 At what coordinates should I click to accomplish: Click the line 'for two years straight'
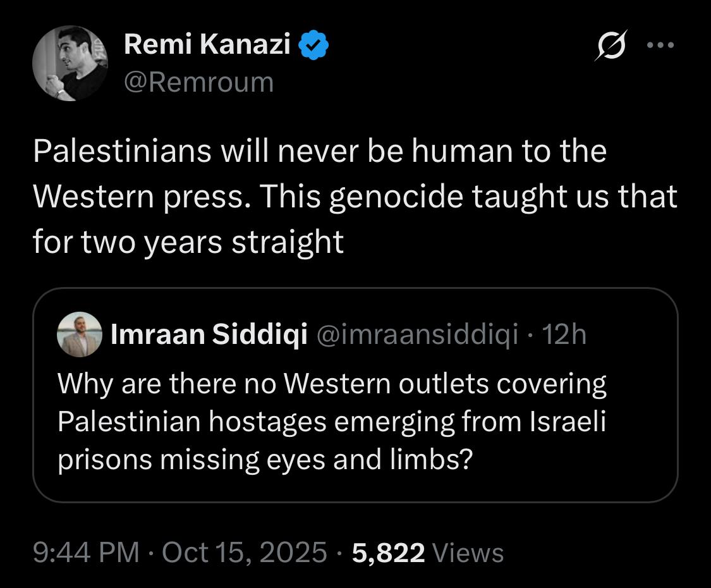[188, 242]
